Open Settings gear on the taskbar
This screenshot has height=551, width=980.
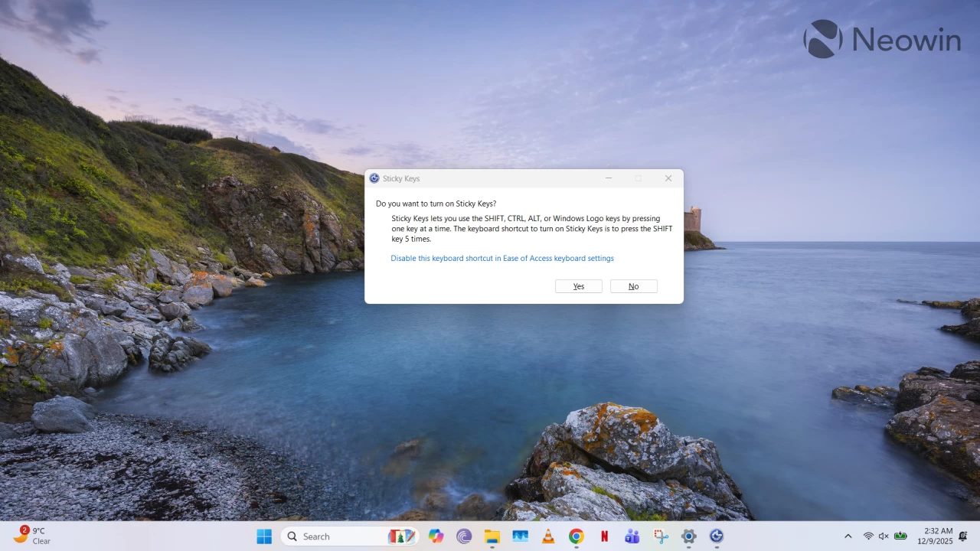point(689,536)
